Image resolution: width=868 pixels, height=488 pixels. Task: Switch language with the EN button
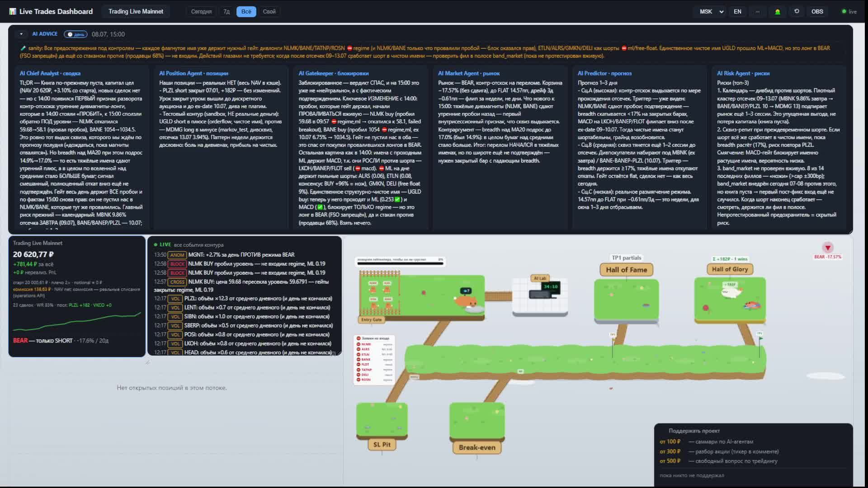coord(737,11)
